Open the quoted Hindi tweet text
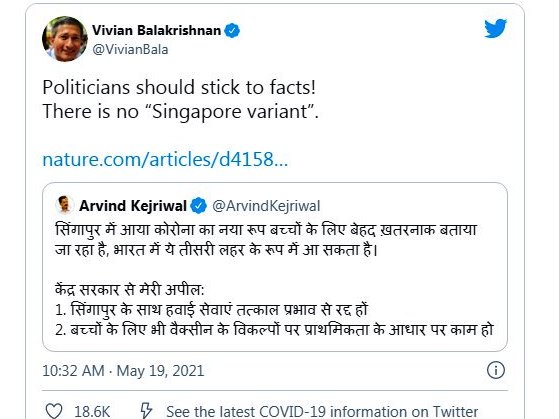 tap(274, 280)
